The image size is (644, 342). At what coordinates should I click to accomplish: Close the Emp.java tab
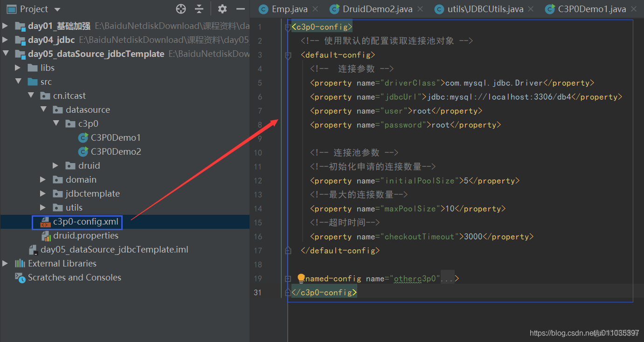315,9
